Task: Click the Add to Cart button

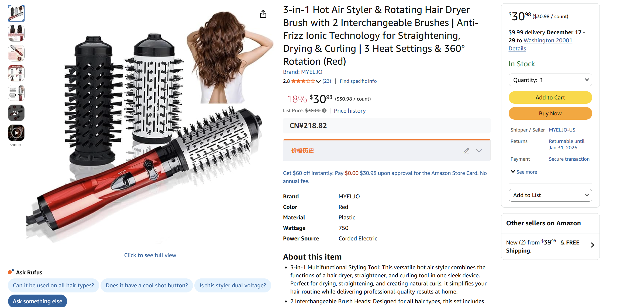Action: (550, 97)
